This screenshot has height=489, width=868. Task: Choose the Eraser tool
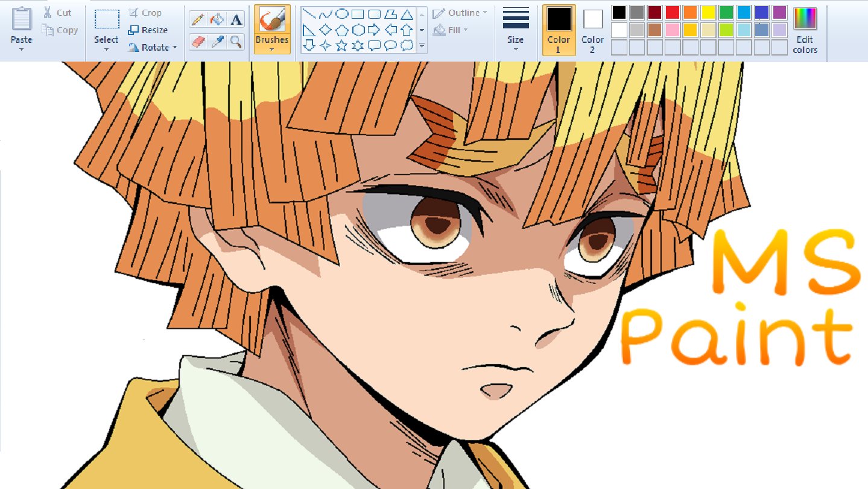click(198, 41)
